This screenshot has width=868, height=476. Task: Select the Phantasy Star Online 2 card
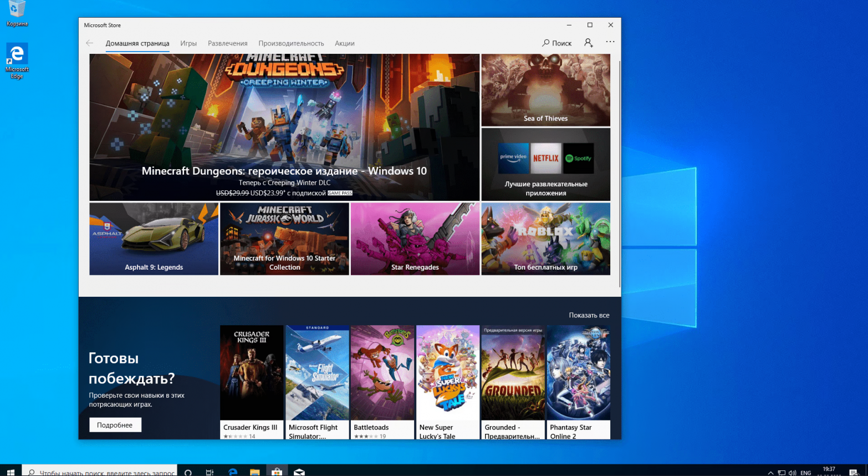579,382
